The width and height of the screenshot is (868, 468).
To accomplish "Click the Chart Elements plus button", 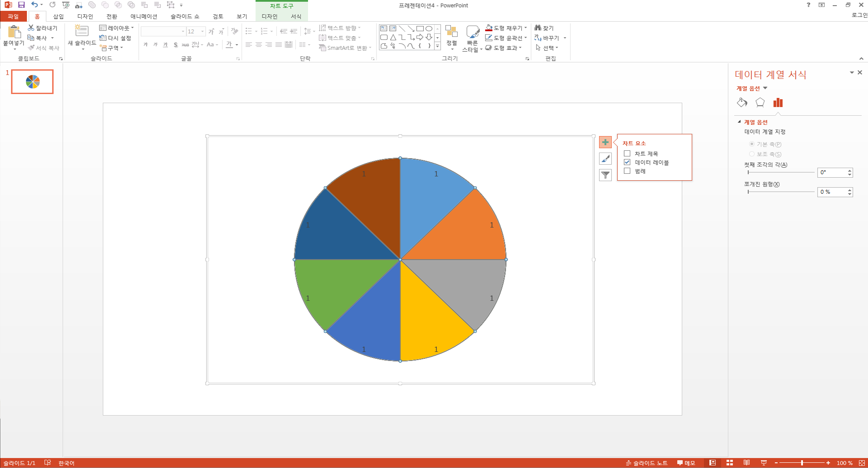I will pos(605,142).
